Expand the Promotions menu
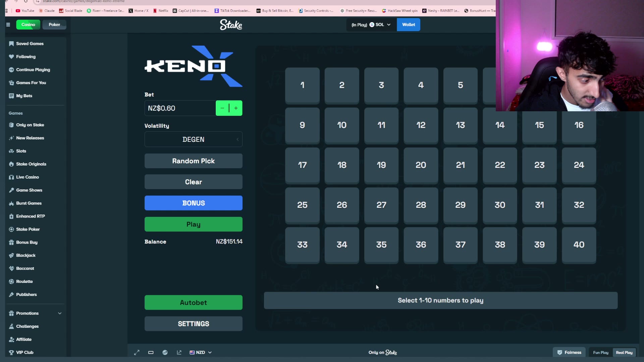Viewport: 644px width, 362px height. [35, 313]
